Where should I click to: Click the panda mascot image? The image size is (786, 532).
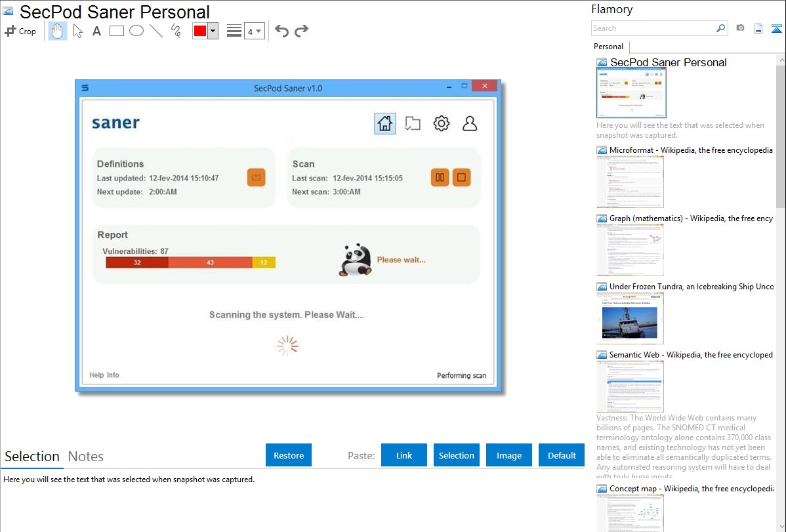coord(355,260)
